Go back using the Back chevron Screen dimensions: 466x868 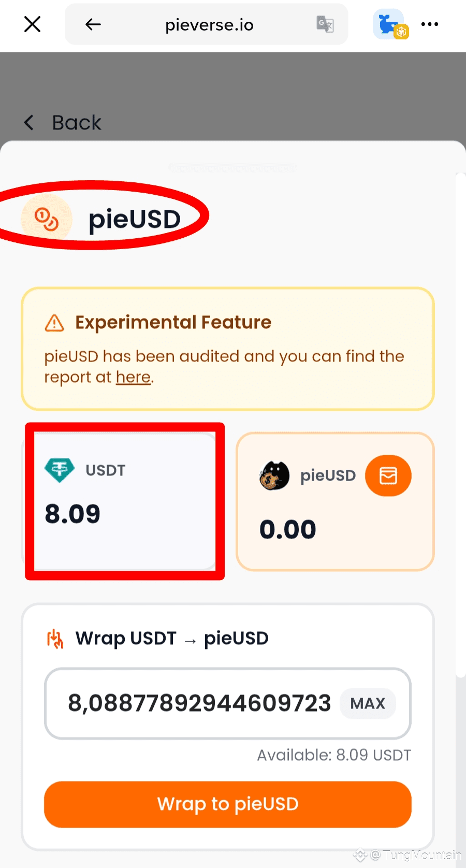(30, 123)
